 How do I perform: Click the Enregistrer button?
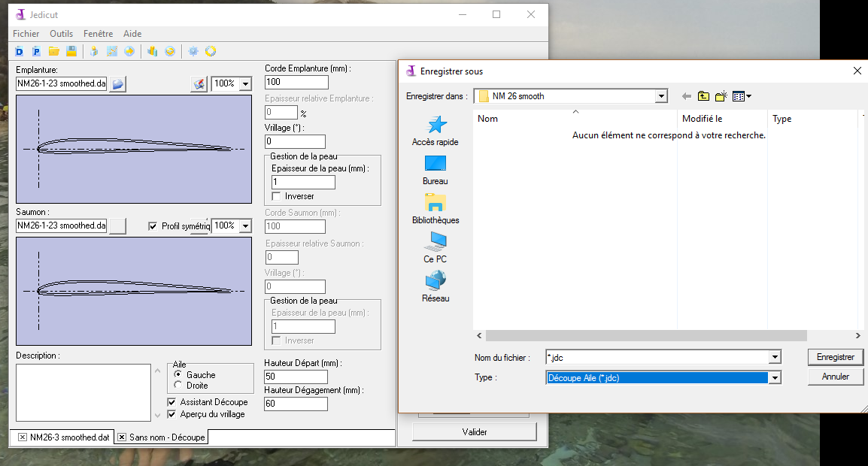click(835, 357)
